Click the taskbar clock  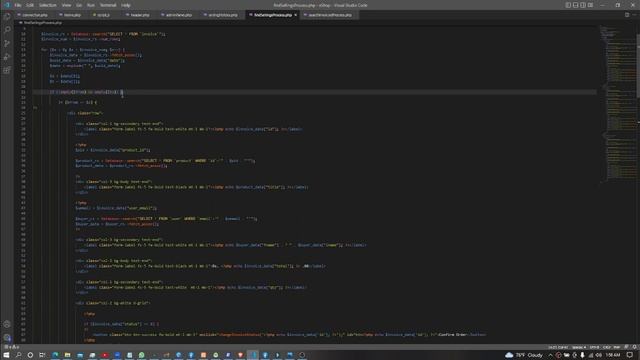point(613,355)
